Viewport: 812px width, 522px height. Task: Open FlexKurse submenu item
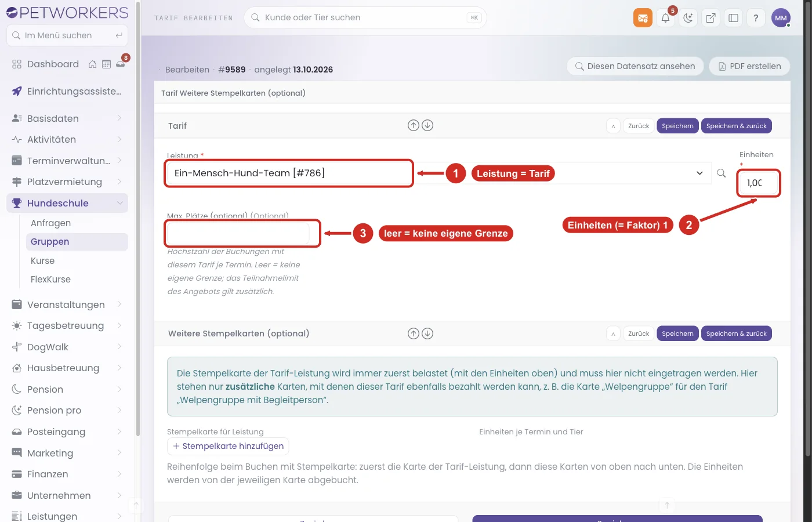[x=50, y=280]
